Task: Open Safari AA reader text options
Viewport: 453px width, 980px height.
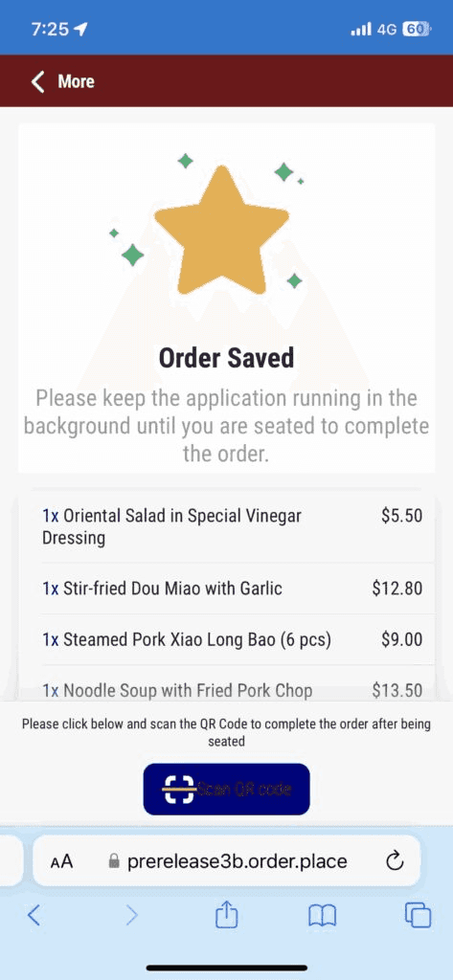Action: [x=62, y=862]
